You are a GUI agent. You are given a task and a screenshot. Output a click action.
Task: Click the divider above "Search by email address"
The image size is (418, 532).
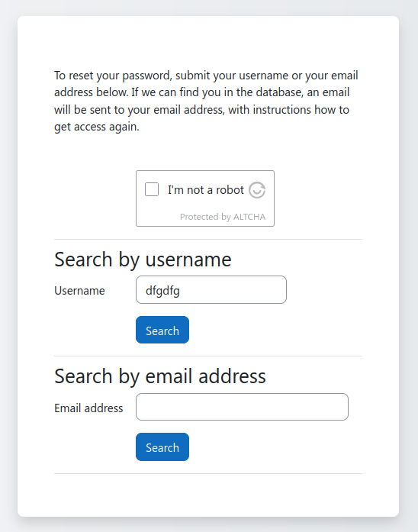click(208, 356)
